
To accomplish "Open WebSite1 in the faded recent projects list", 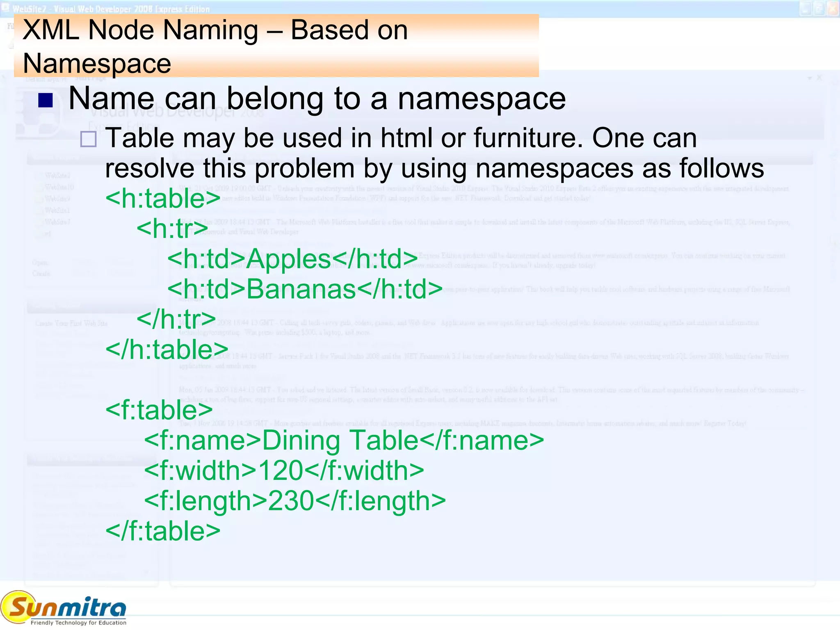I will 57,210.
